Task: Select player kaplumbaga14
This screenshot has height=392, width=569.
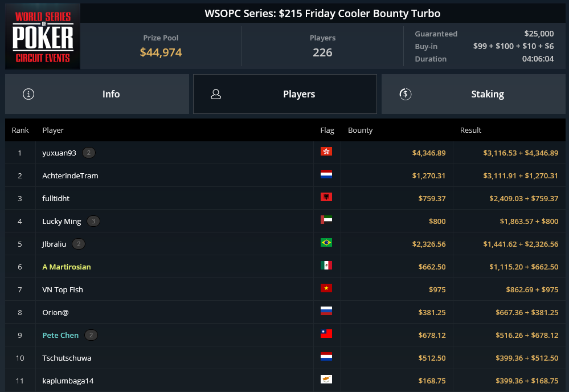Action: point(68,381)
